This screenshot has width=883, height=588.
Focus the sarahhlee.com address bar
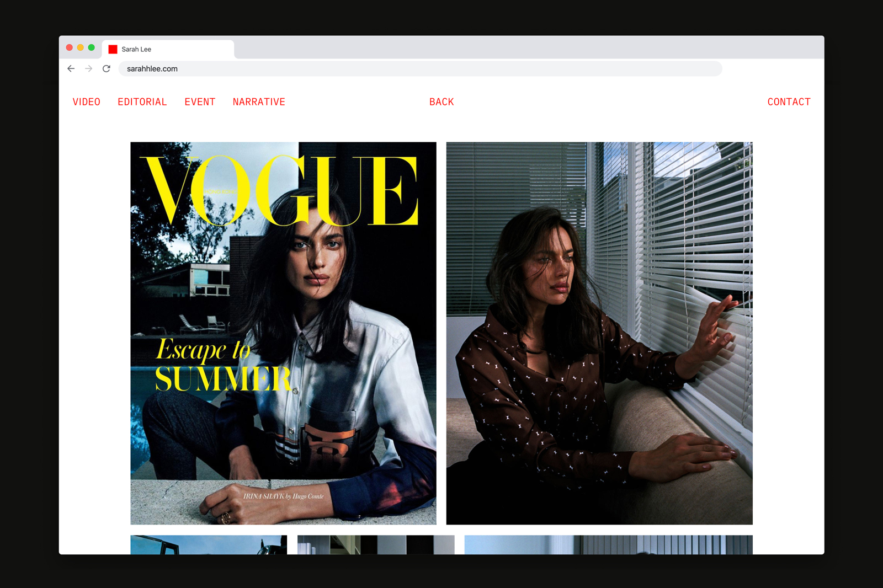(420, 68)
